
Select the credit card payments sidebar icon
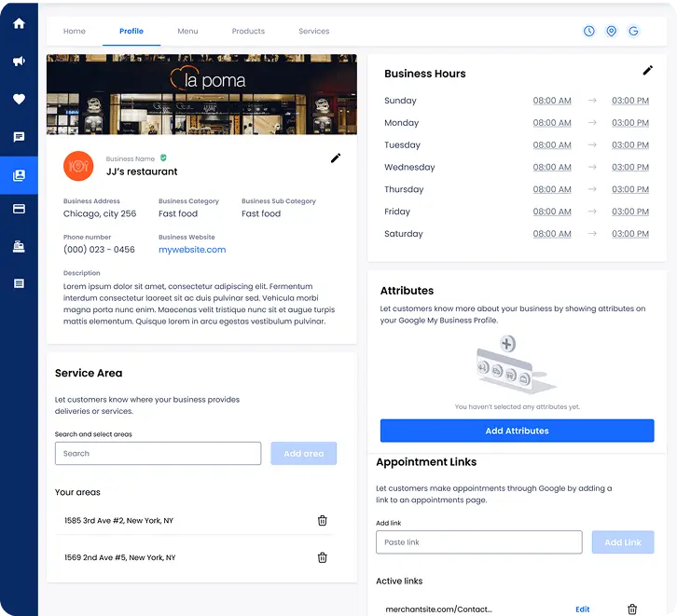pos(19,210)
